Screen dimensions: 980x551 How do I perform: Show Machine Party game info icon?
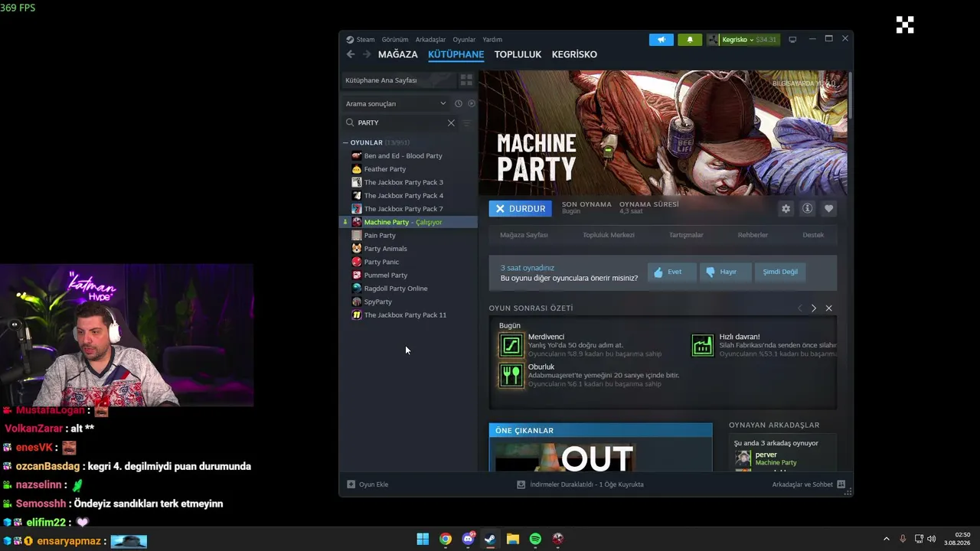point(807,208)
